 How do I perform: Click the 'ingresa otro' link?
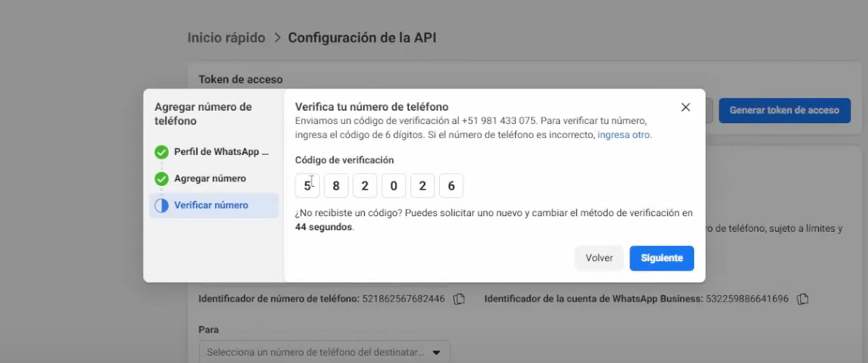(624, 135)
